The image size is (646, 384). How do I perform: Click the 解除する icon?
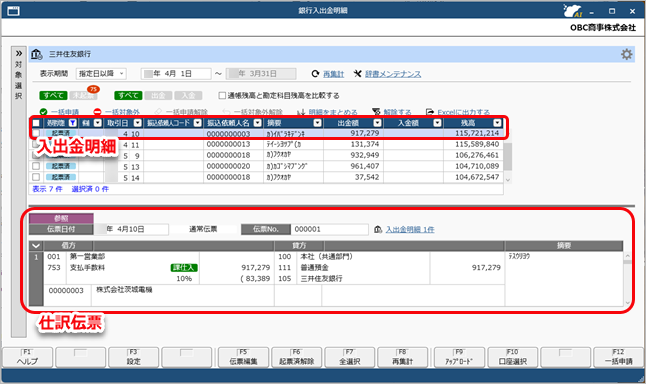[x=376, y=112]
